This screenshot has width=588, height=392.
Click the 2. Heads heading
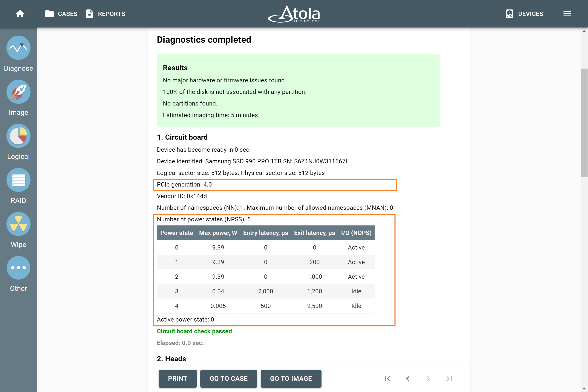171,359
